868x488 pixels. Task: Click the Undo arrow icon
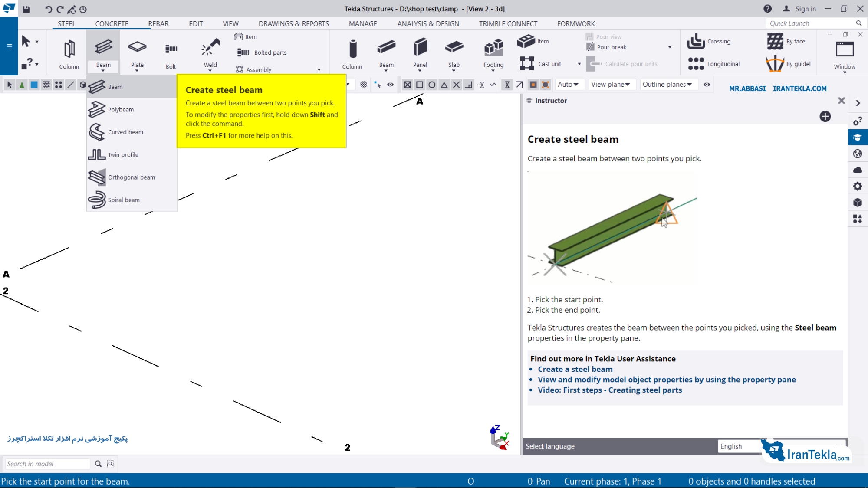pos(48,9)
